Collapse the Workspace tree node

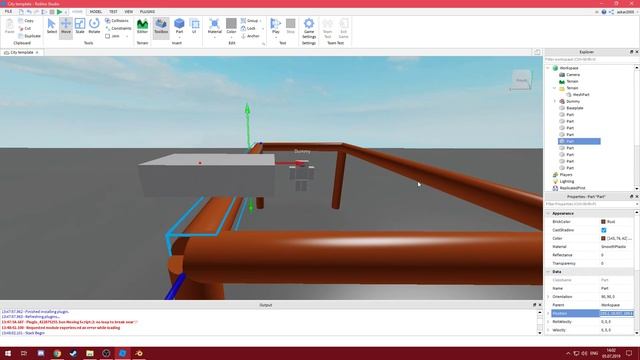coord(548,68)
